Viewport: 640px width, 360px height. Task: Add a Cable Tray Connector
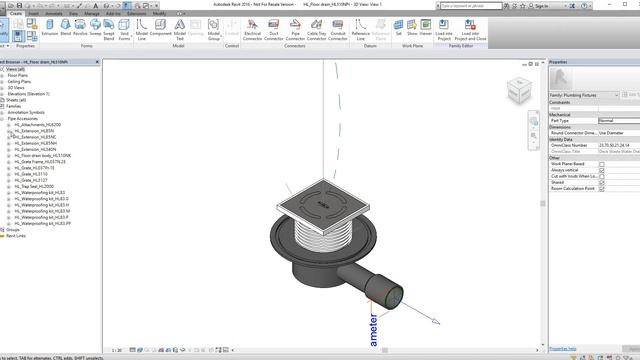[x=316, y=29]
